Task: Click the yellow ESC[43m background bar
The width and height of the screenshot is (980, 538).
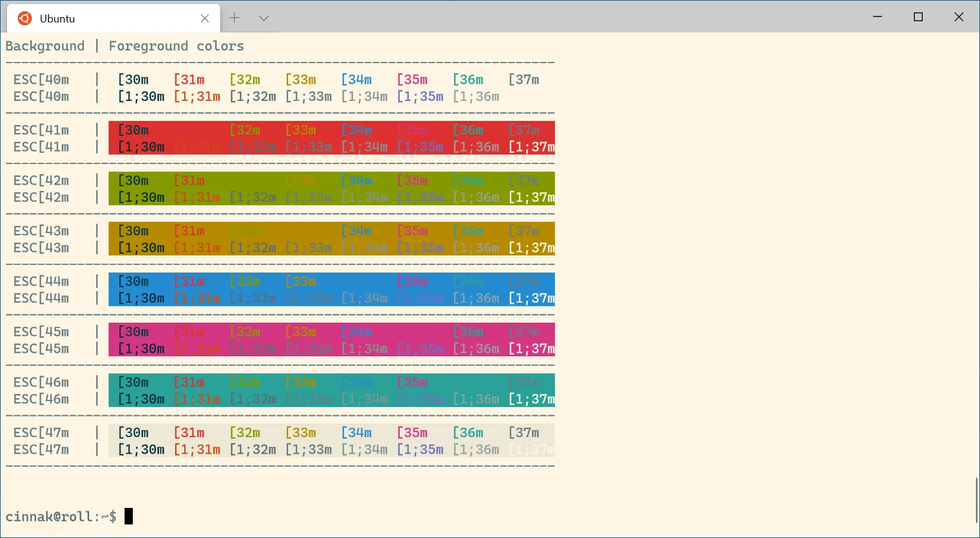Action: [x=332, y=239]
